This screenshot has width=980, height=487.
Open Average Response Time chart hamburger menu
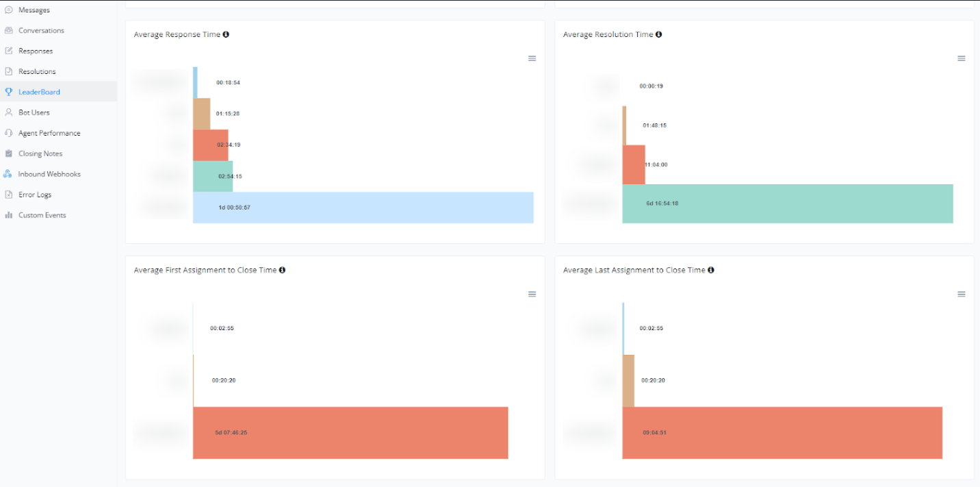(532, 59)
